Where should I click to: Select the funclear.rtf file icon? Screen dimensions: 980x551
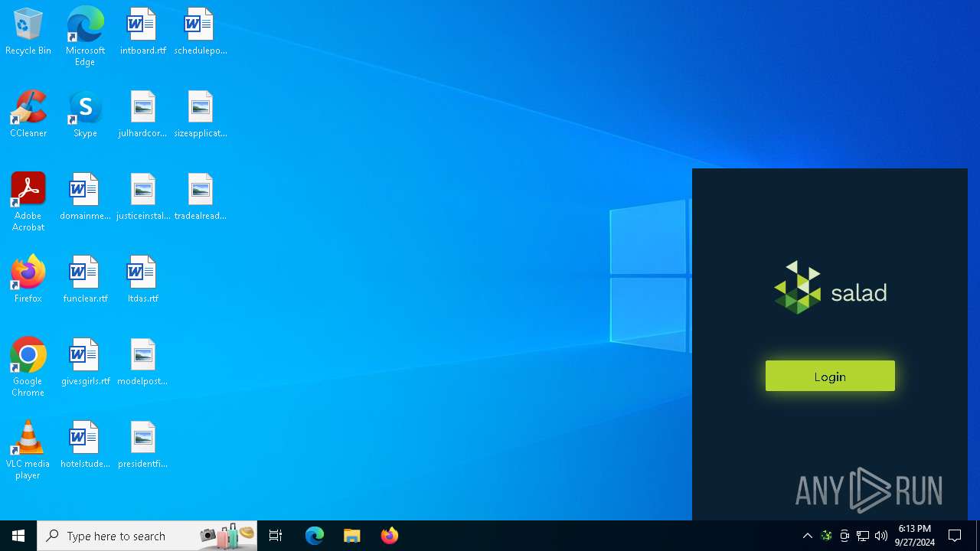point(85,280)
